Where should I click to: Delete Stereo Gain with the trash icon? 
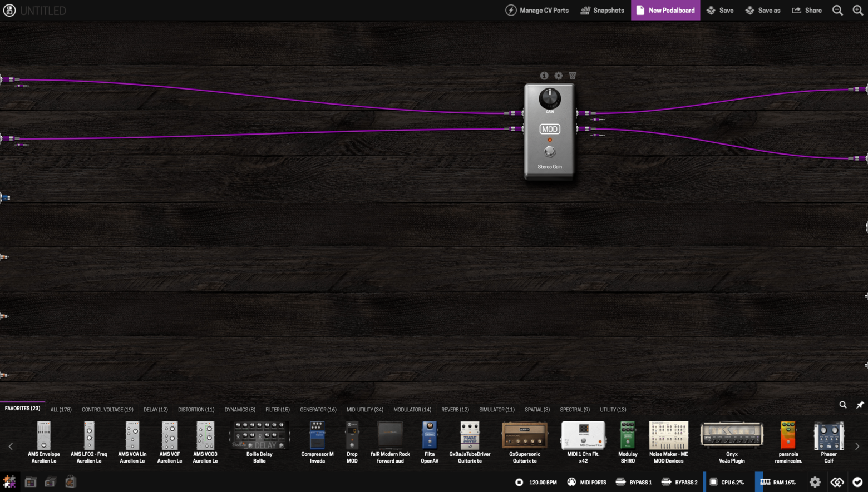[573, 76]
